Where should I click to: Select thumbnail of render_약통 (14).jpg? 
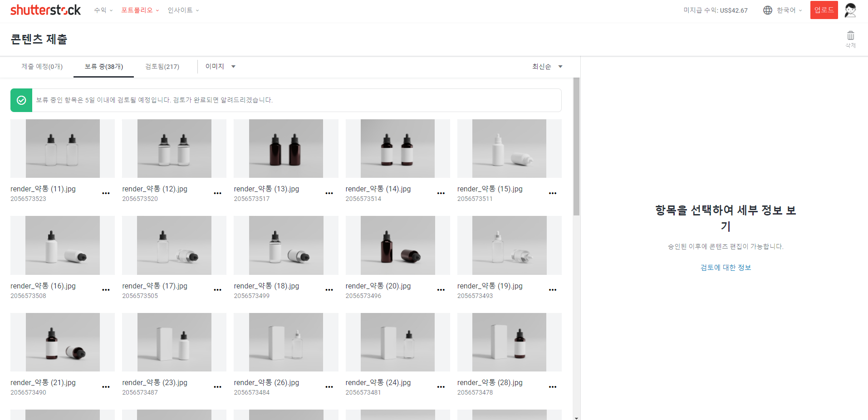(397, 148)
